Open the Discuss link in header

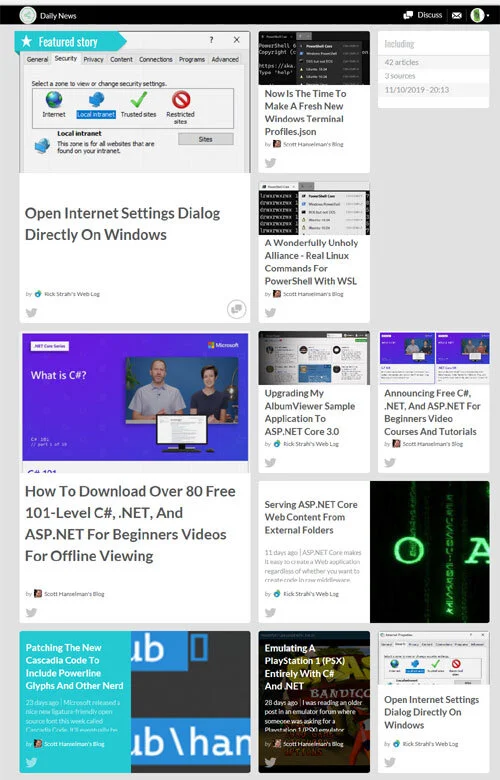point(422,15)
